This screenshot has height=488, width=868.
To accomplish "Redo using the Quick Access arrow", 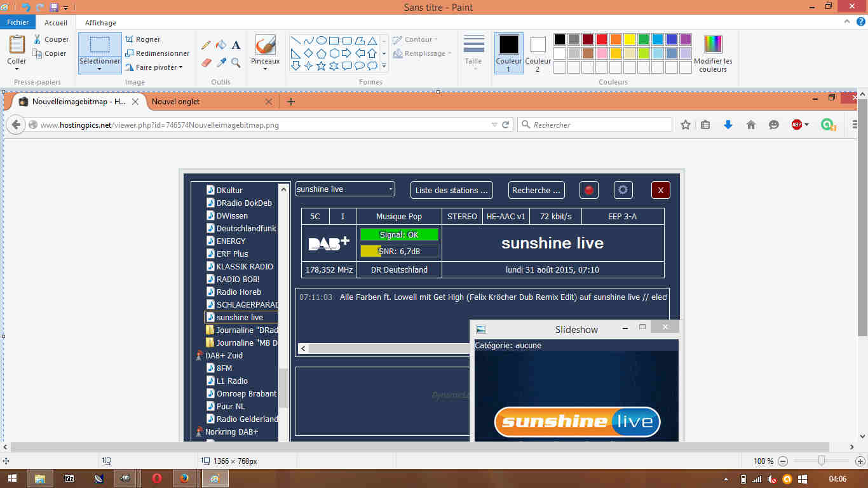I will pos(41,8).
